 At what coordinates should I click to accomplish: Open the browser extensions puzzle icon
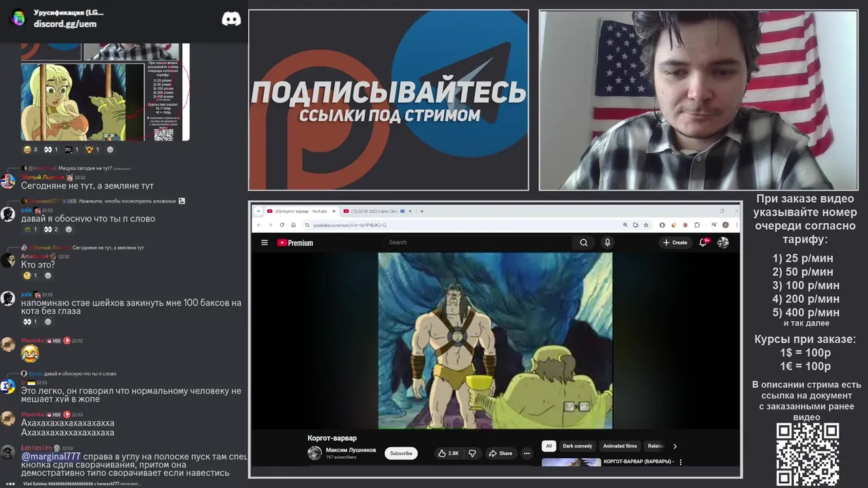pos(697,225)
